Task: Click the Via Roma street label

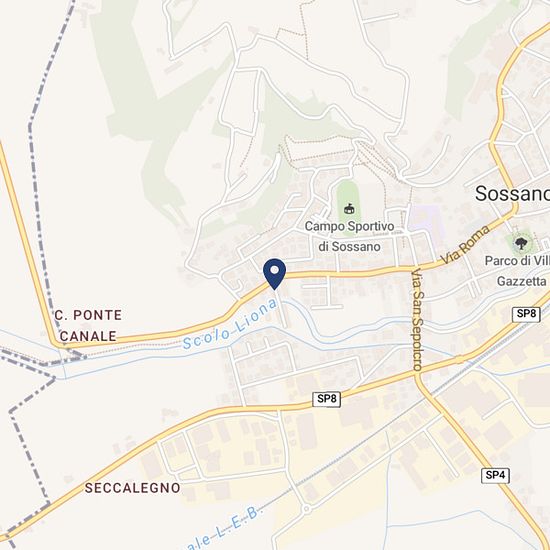Action: [x=465, y=244]
